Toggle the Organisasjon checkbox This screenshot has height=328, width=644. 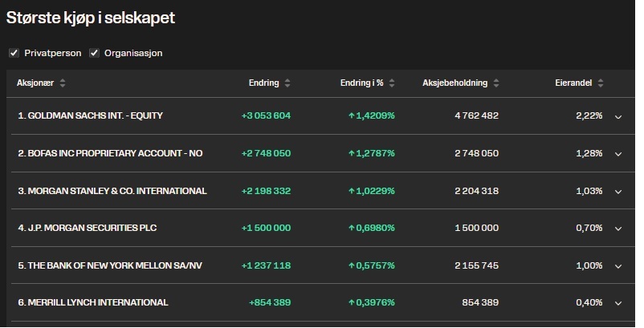[x=95, y=53]
